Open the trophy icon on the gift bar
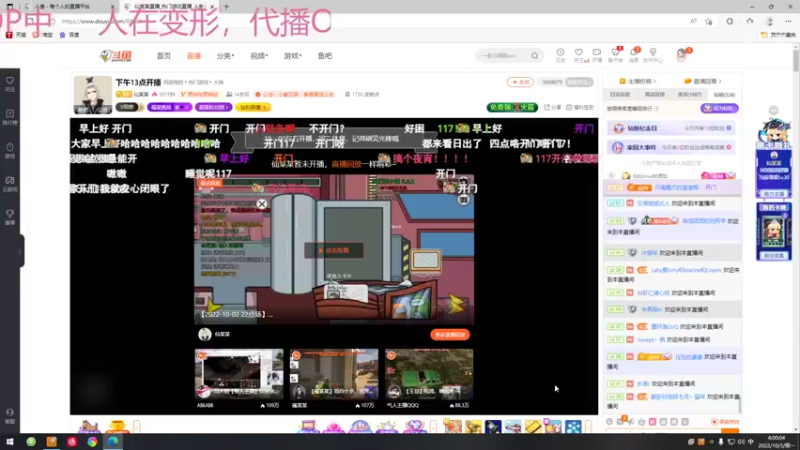 click(x=117, y=426)
